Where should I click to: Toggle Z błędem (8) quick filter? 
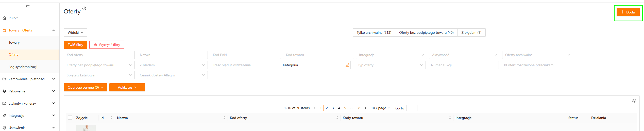(x=471, y=32)
